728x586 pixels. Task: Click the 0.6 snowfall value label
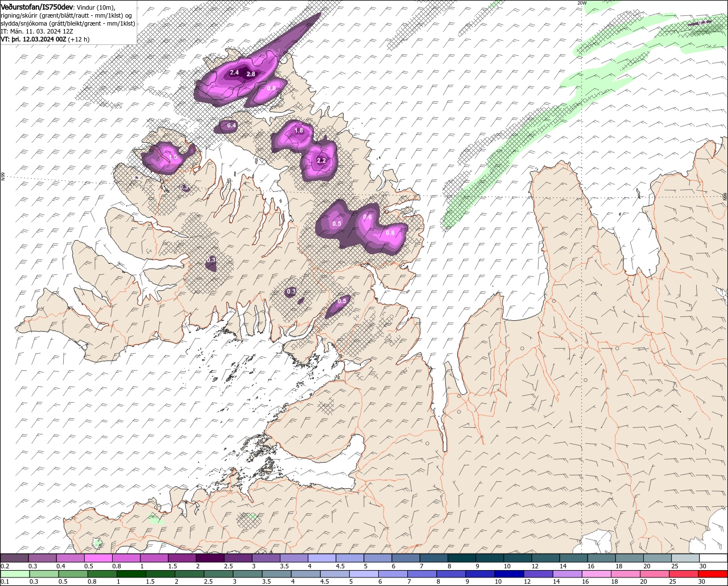coord(367,217)
